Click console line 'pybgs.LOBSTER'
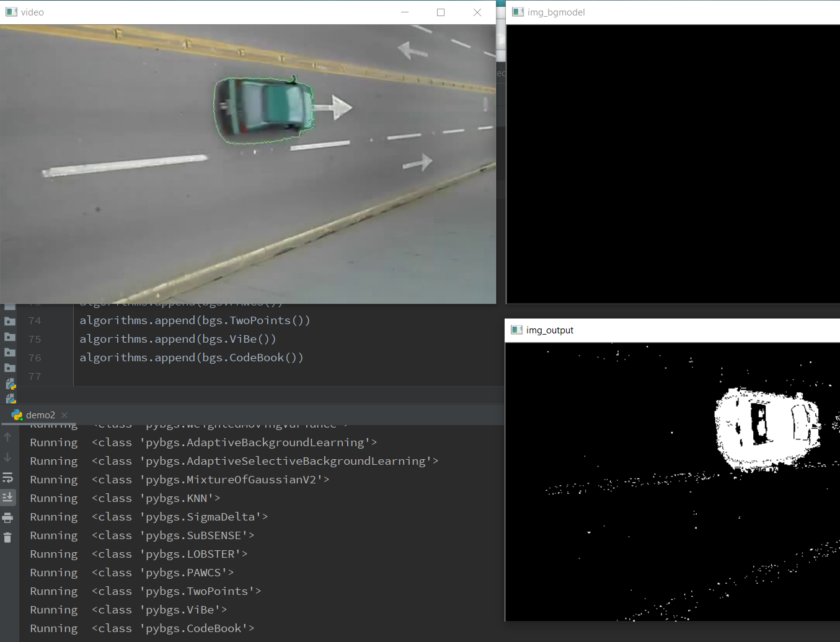Viewport: 840px width, 642px height. point(139,554)
